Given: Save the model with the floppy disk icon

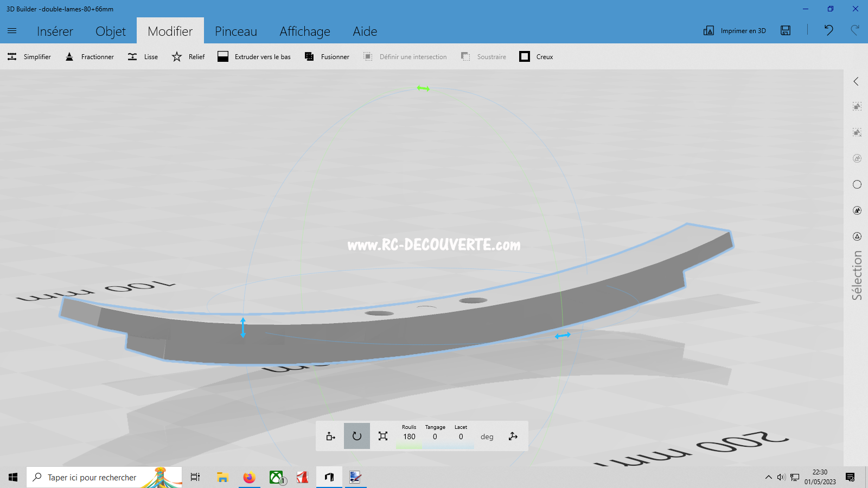Looking at the screenshot, I should pyautogui.click(x=786, y=30).
